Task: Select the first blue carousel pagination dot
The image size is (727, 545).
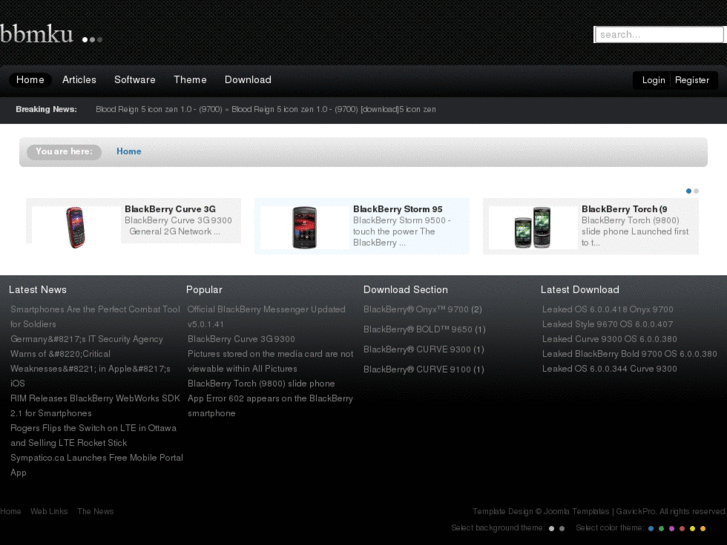Action: pos(689,191)
